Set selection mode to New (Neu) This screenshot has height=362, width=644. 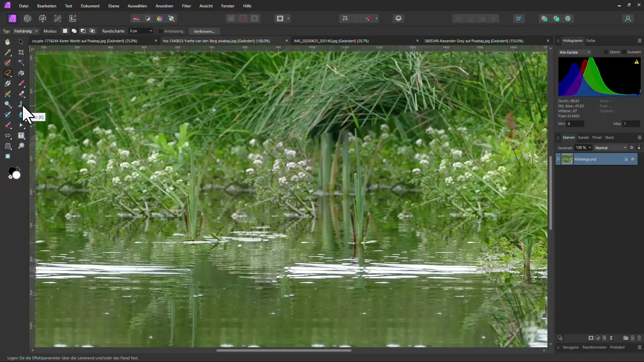[x=65, y=31]
